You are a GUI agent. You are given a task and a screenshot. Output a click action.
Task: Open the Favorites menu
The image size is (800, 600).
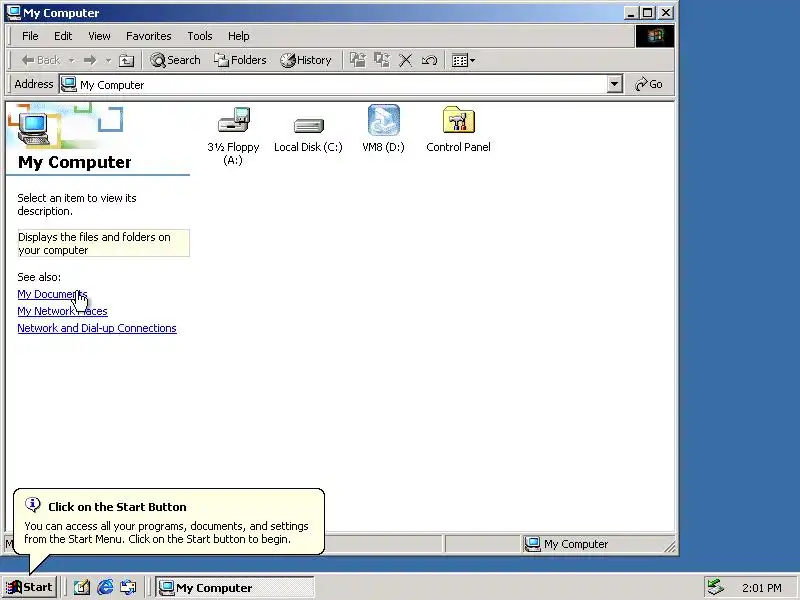148,36
